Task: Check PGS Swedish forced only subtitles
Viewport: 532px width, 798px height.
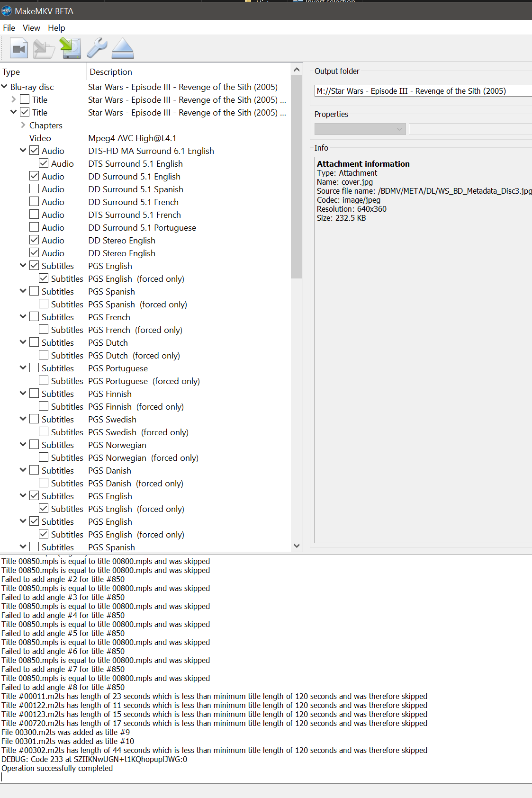Action: [x=44, y=432]
